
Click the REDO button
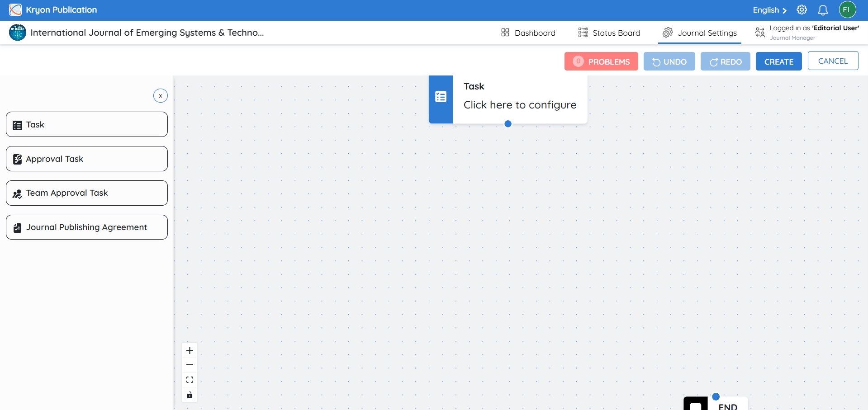coord(726,61)
